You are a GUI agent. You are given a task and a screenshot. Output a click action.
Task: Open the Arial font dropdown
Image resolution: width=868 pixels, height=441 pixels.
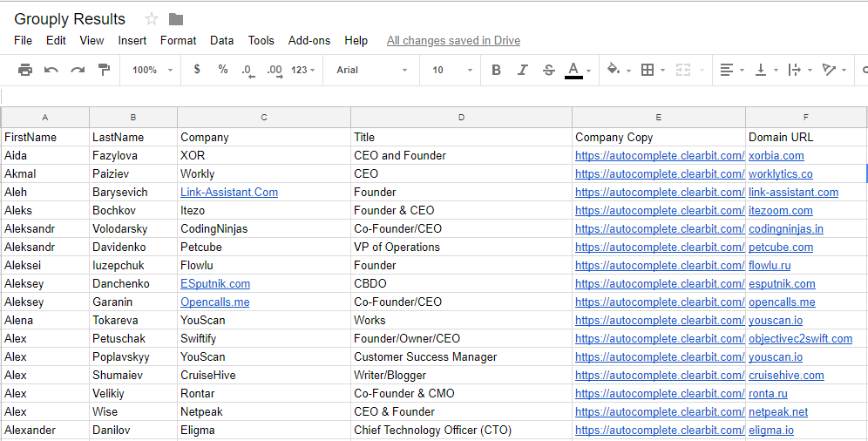point(371,70)
